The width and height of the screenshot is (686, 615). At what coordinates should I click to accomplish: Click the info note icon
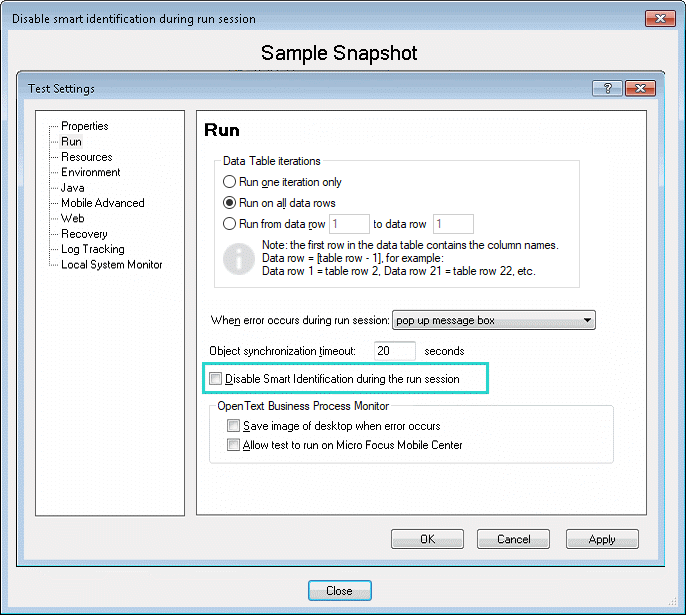point(239,256)
